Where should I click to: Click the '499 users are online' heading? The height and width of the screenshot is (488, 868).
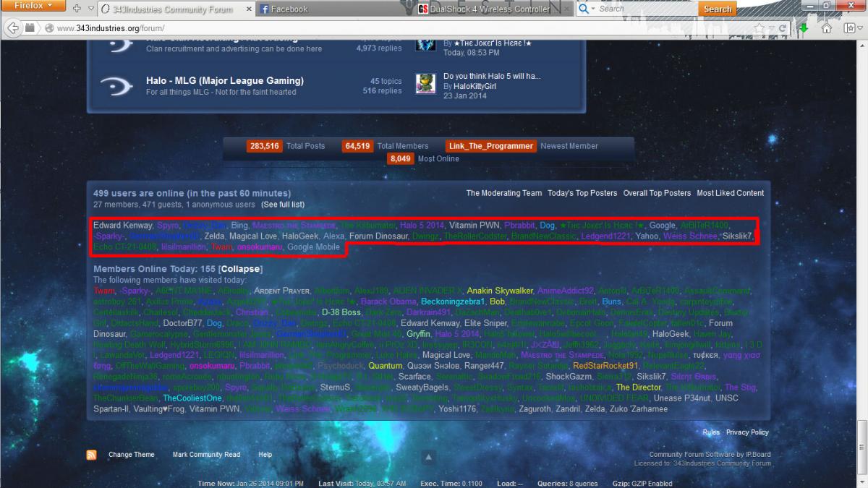pos(192,193)
